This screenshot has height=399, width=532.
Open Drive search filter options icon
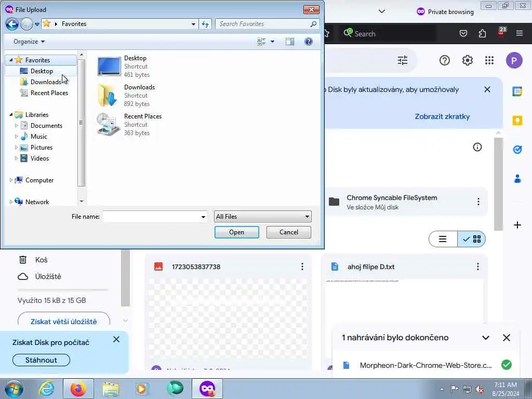click(x=403, y=60)
